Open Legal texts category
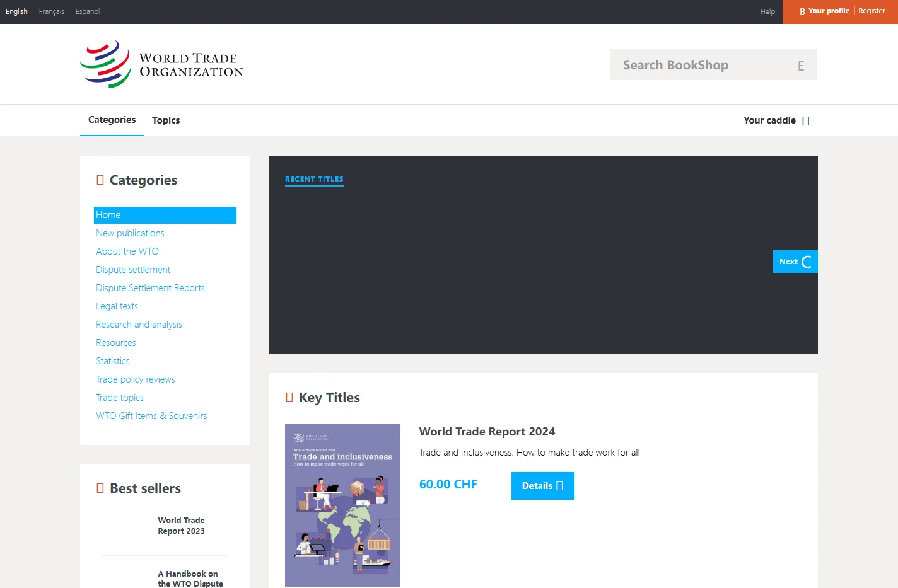898x588 pixels. pos(117,306)
